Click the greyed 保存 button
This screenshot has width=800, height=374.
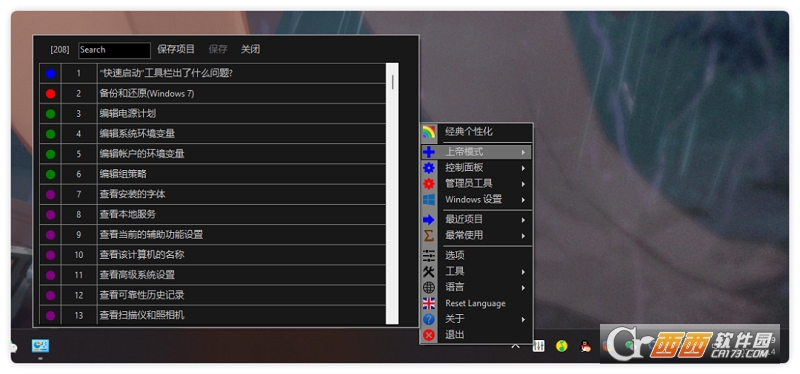click(218, 49)
